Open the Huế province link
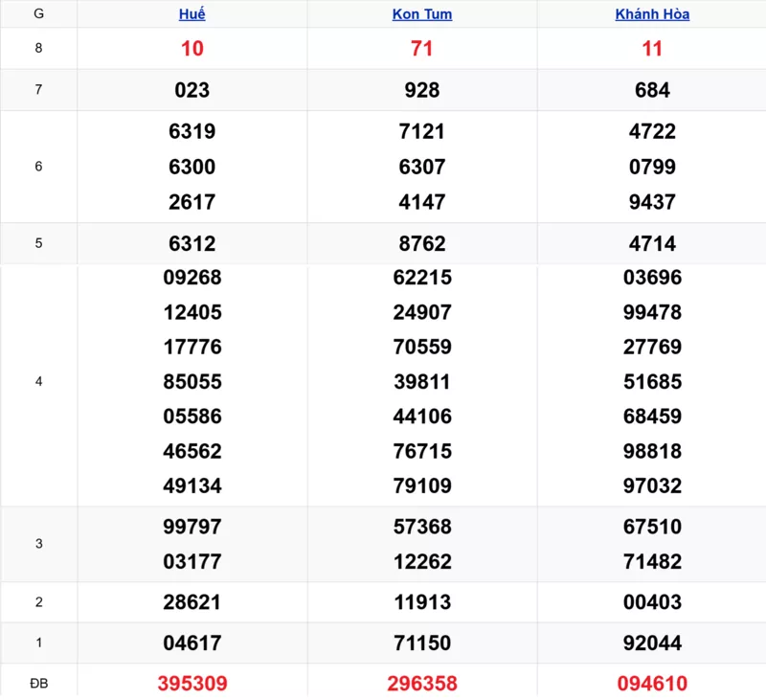 (x=192, y=14)
